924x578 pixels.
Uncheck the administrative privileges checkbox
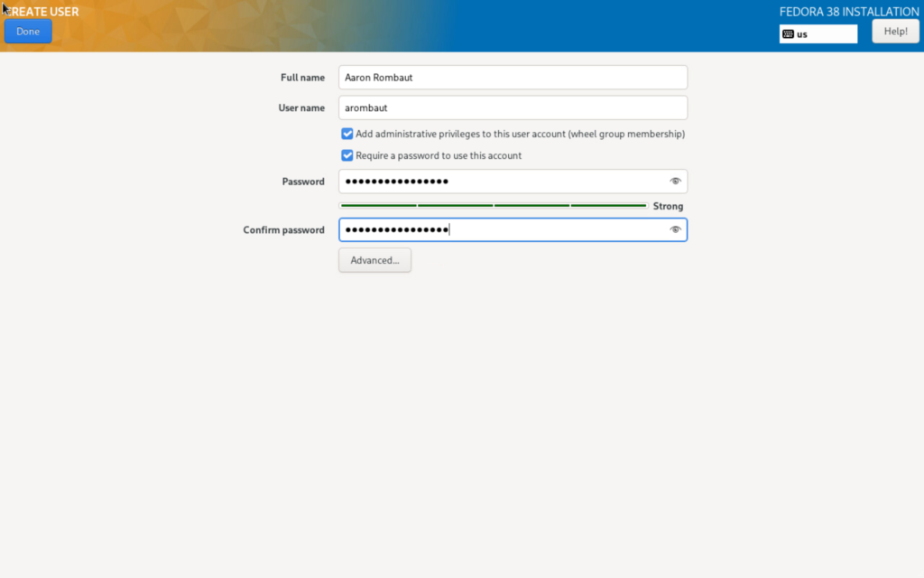click(x=347, y=134)
